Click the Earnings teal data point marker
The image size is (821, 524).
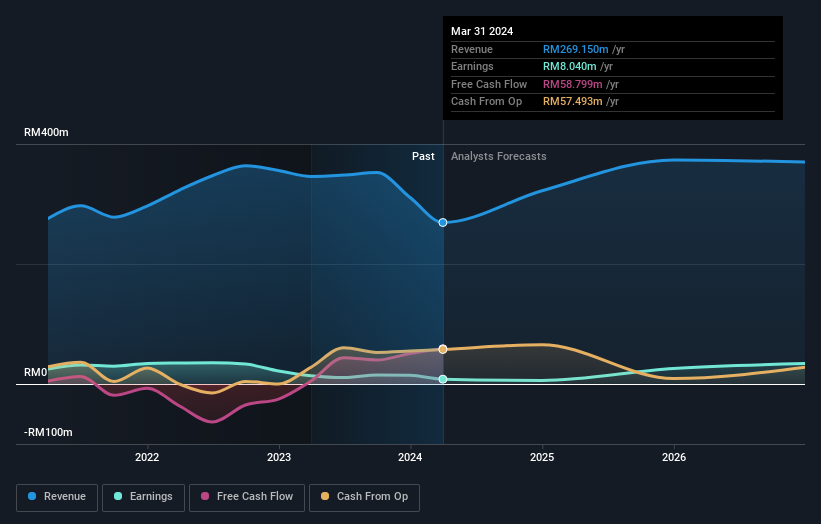443,379
